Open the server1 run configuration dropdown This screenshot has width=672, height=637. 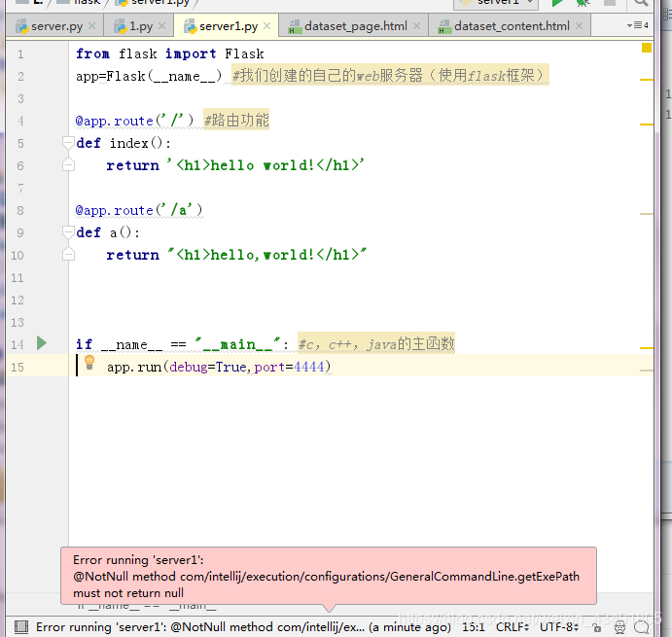pos(496,3)
